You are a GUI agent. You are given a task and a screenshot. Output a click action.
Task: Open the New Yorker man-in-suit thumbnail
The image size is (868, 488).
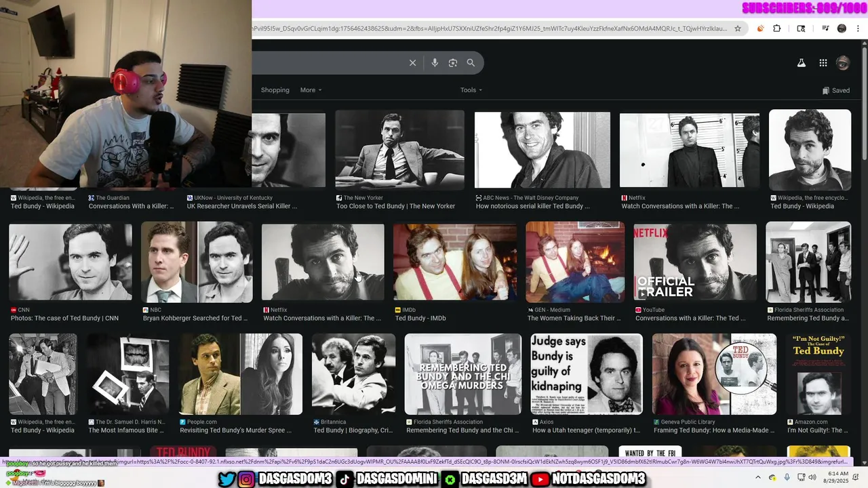pos(400,149)
